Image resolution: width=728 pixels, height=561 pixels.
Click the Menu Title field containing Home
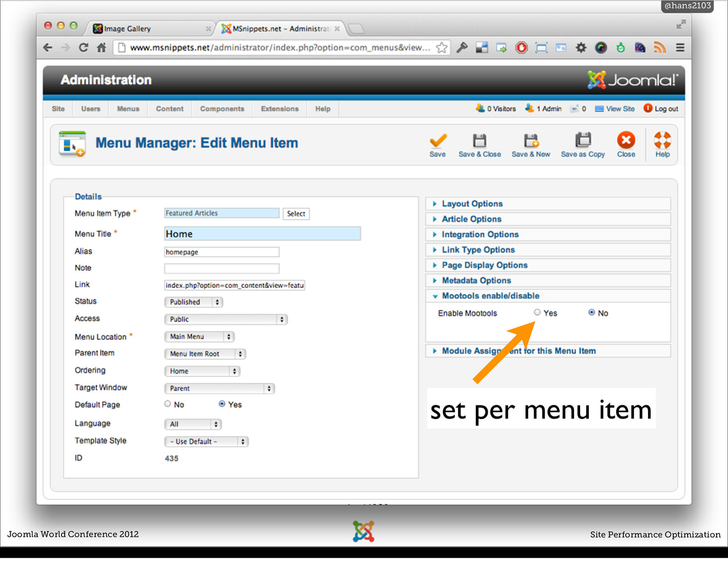pyautogui.click(x=263, y=234)
